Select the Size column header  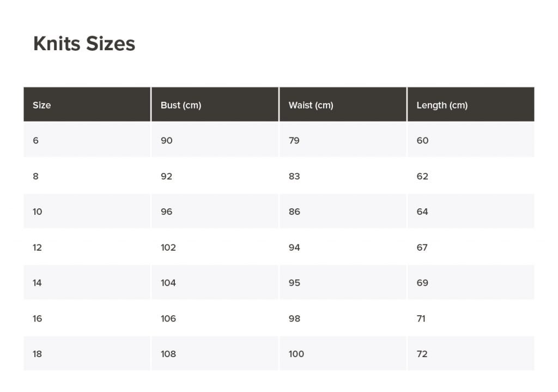[41, 105]
